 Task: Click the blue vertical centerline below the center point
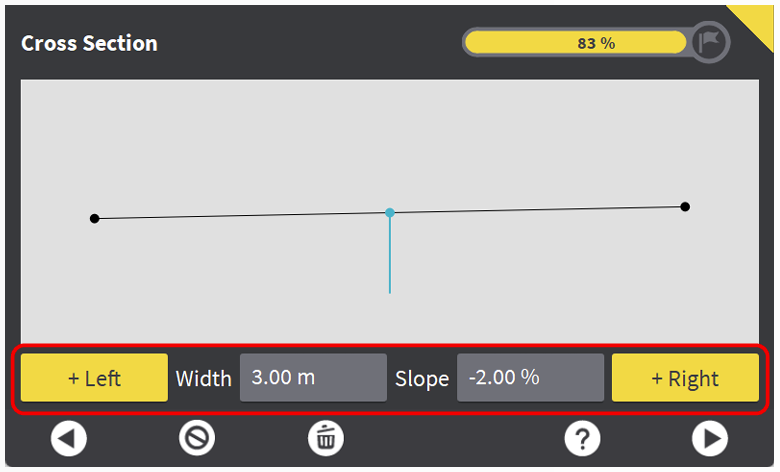click(x=390, y=255)
